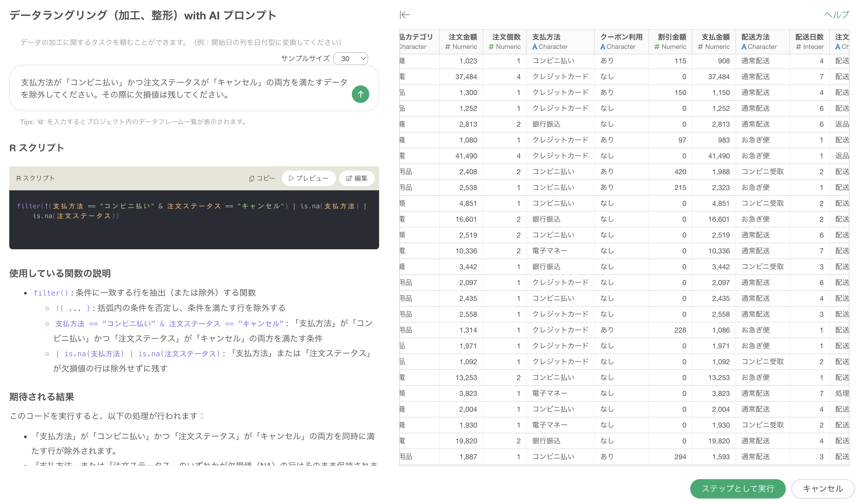
Task: Run the プレビュー play button
Action: [x=308, y=178]
